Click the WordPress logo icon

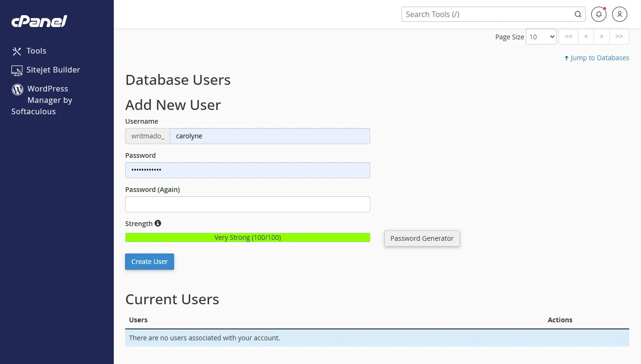18,89
